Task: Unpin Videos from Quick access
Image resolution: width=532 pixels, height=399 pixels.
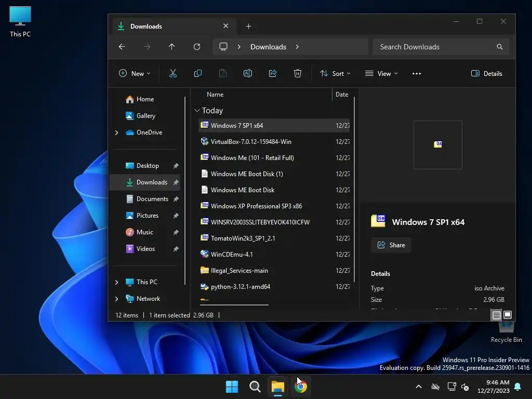Action: (x=176, y=249)
